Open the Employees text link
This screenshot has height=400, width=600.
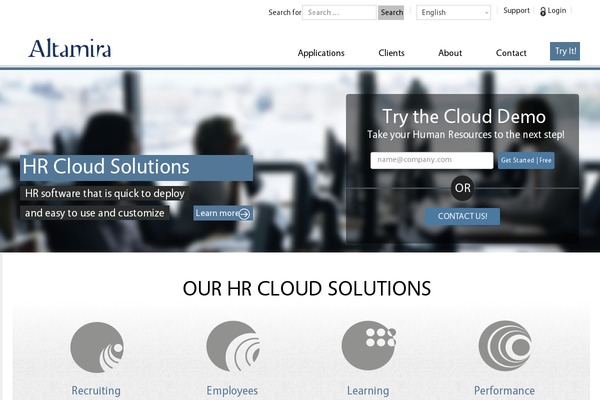point(232,390)
